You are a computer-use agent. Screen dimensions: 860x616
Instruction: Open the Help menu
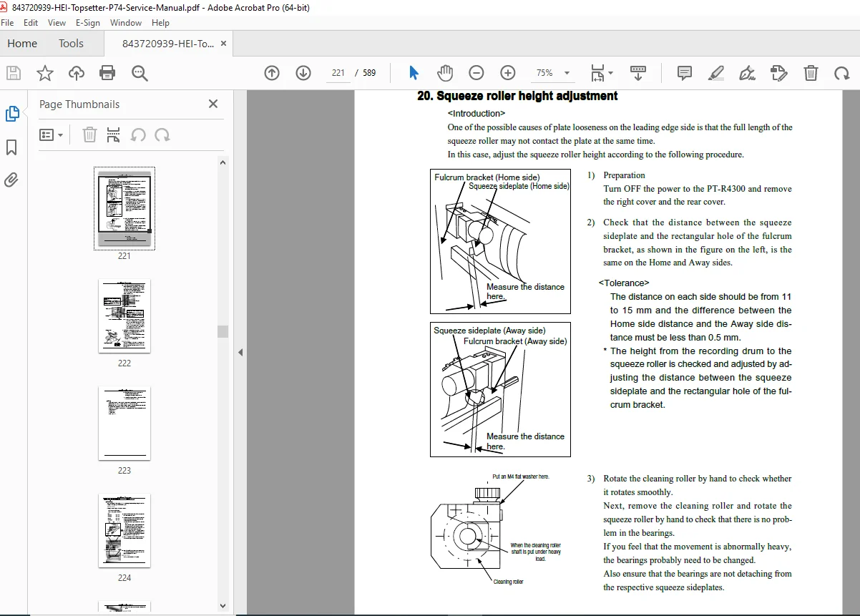pos(160,23)
